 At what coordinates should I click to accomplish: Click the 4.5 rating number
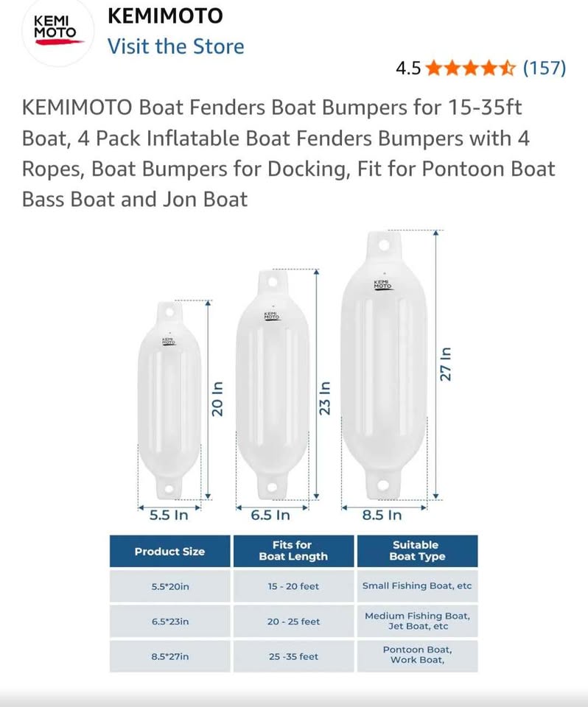point(408,68)
